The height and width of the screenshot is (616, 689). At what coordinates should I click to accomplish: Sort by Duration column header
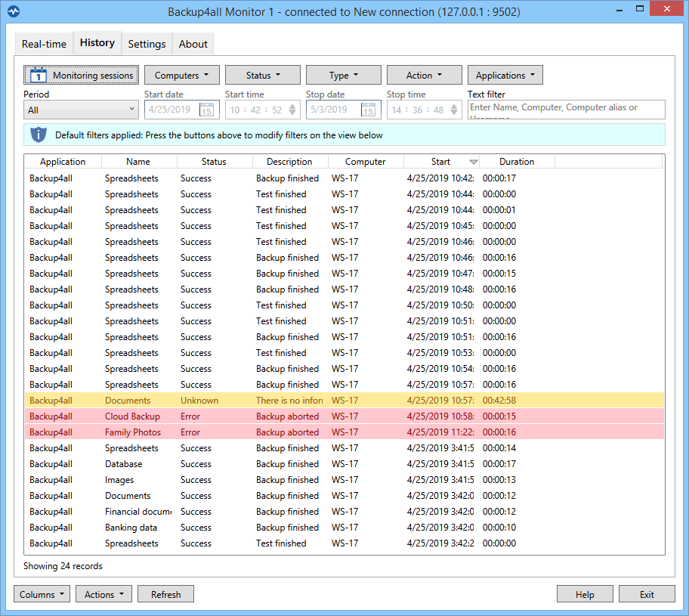517,161
